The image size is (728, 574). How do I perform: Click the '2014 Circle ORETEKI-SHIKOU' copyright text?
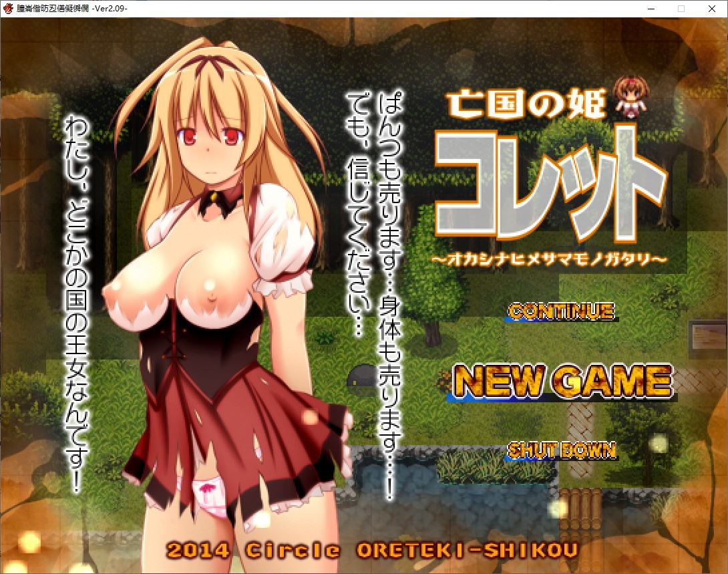pyautogui.click(x=373, y=551)
